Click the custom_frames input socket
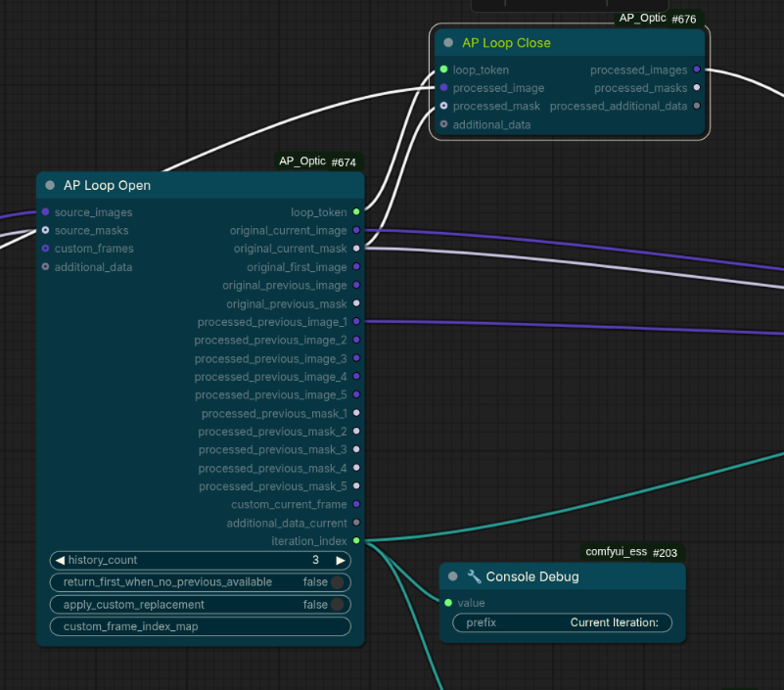Screen dimensions: 784x690 point(45,249)
